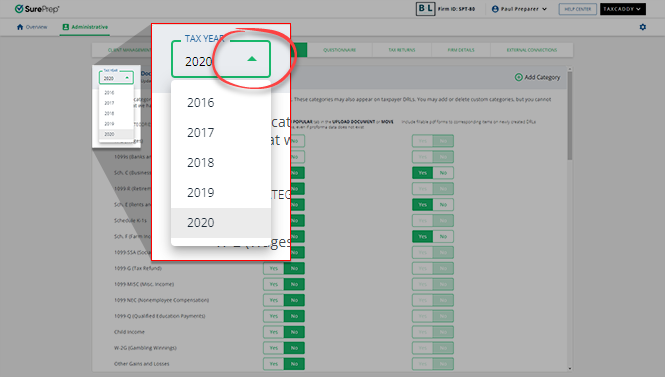Viewport: 665px width, 377px height.
Task: Select 2017 in the magnified year list
Action: coord(221,133)
